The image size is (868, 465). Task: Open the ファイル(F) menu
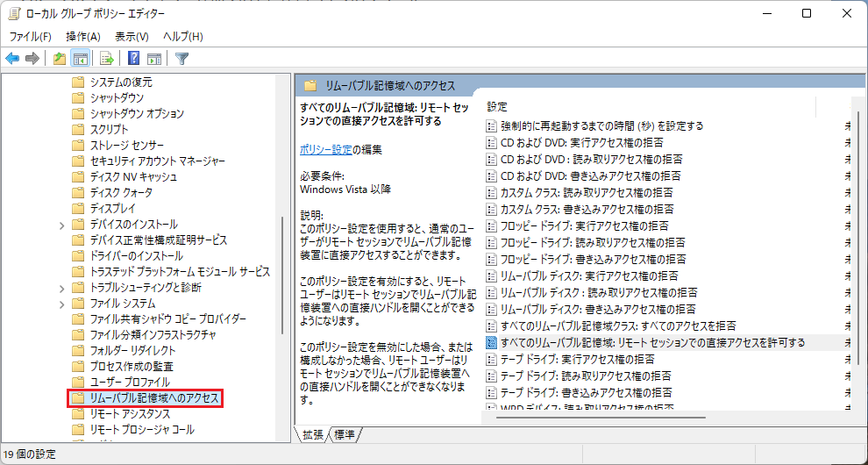tap(30, 36)
